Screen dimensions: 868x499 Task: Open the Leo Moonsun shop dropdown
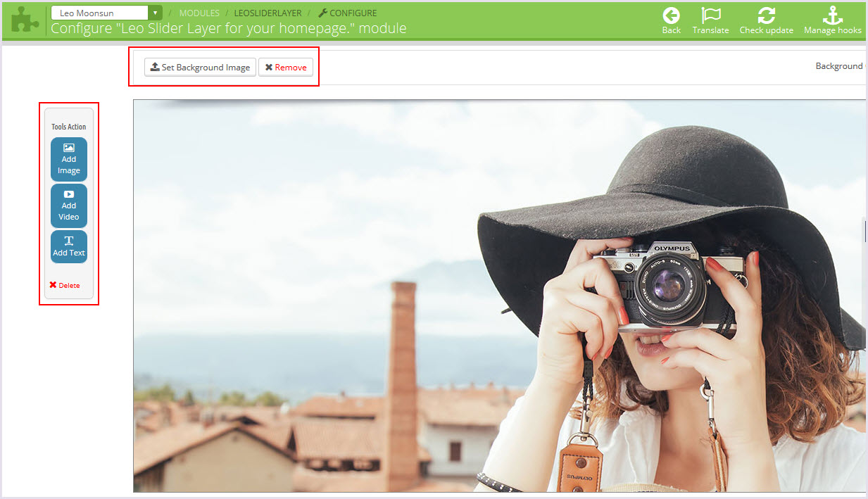(107, 13)
